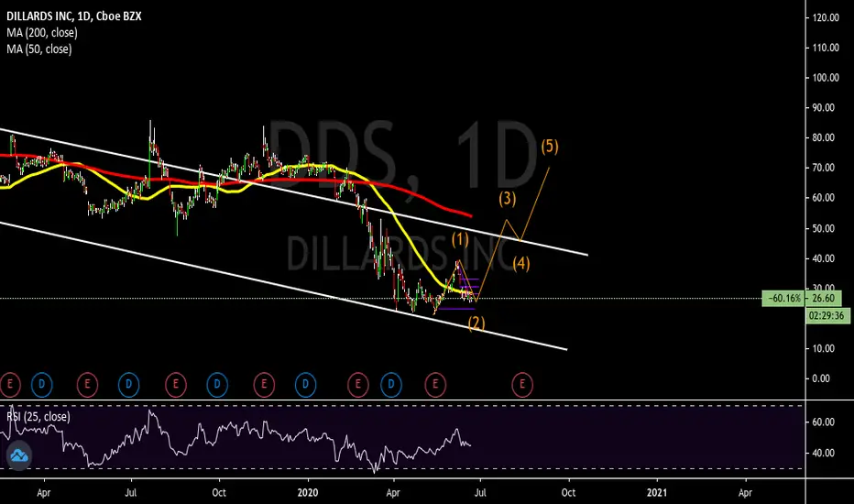Click the wave (4) annotation label
854x504 pixels.
pyautogui.click(x=521, y=264)
